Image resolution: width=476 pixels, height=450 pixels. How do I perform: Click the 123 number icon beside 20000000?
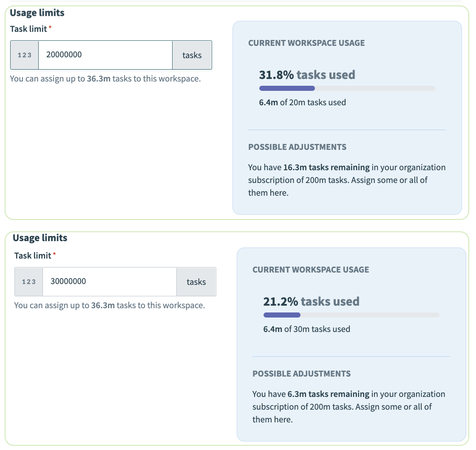[25, 55]
